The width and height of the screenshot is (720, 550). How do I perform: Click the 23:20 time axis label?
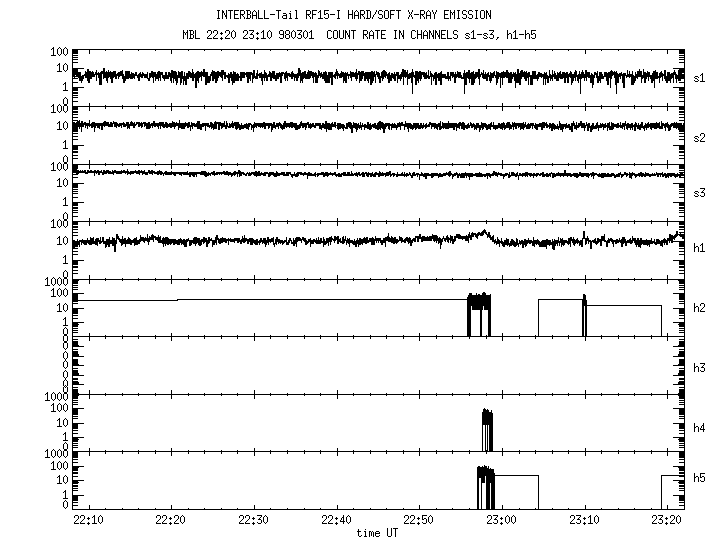pos(666,520)
